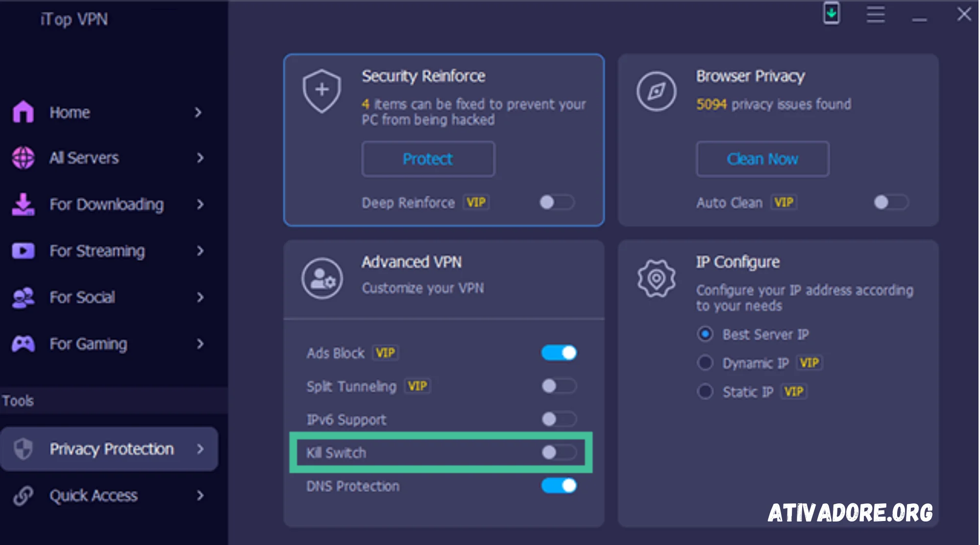Click the VIP badge next to Static IP
This screenshot has width=980, height=545.
pyautogui.click(x=793, y=391)
